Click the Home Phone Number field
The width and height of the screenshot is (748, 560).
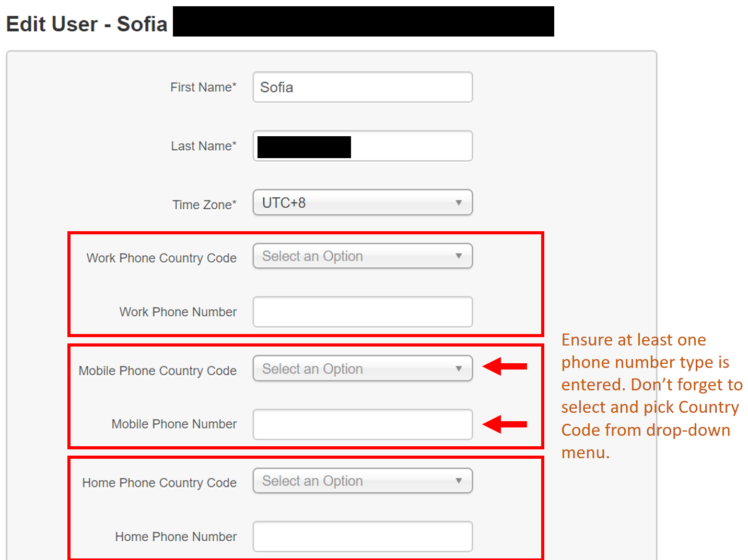(x=362, y=536)
